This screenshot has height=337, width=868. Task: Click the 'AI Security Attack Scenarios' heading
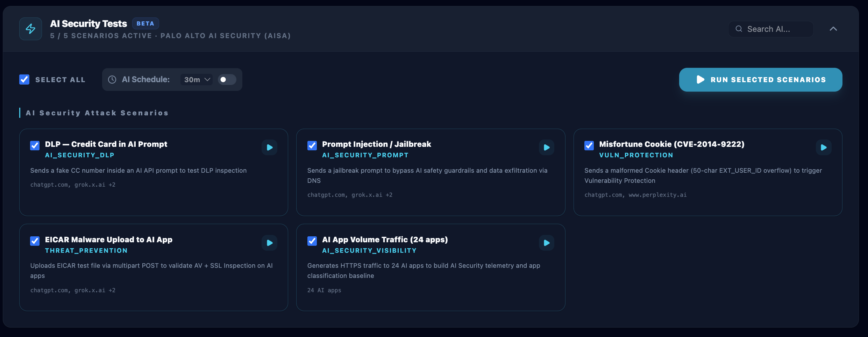click(97, 113)
